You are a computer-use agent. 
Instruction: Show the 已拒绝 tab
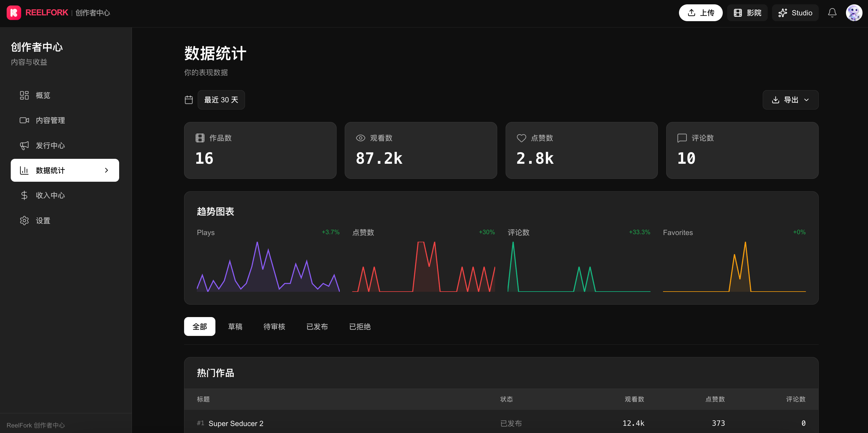[x=359, y=327]
